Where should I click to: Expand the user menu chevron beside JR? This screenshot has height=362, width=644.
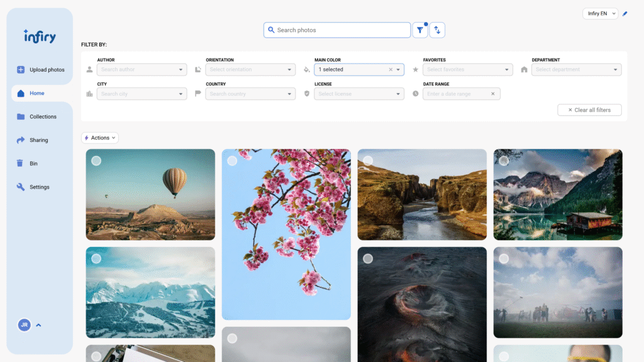point(38,325)
